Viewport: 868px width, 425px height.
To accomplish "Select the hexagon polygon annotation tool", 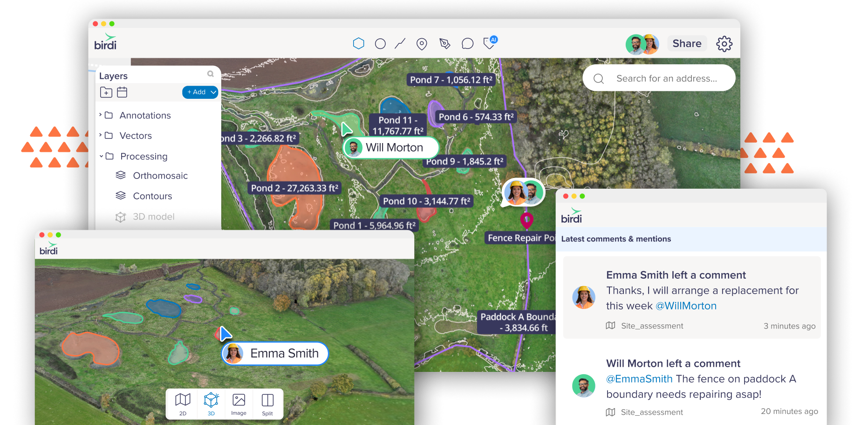I will click(359, 43).
